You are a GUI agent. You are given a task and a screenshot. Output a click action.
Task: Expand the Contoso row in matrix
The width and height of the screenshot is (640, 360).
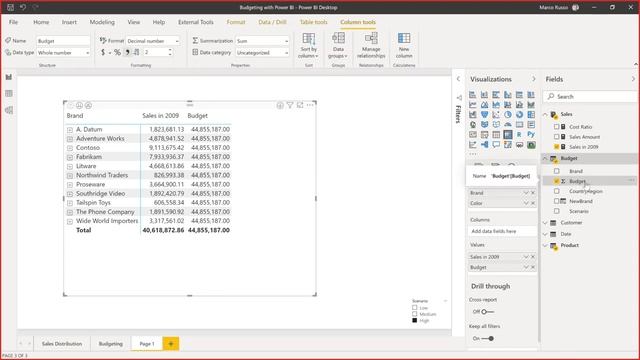pyautogui.click(x=70, y=148)
